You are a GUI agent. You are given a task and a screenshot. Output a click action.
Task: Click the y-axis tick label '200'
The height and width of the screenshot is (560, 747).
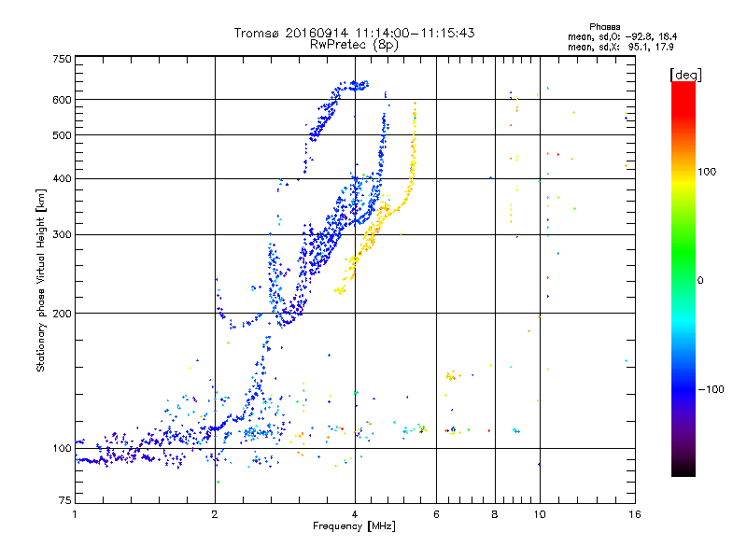(62, 314)
